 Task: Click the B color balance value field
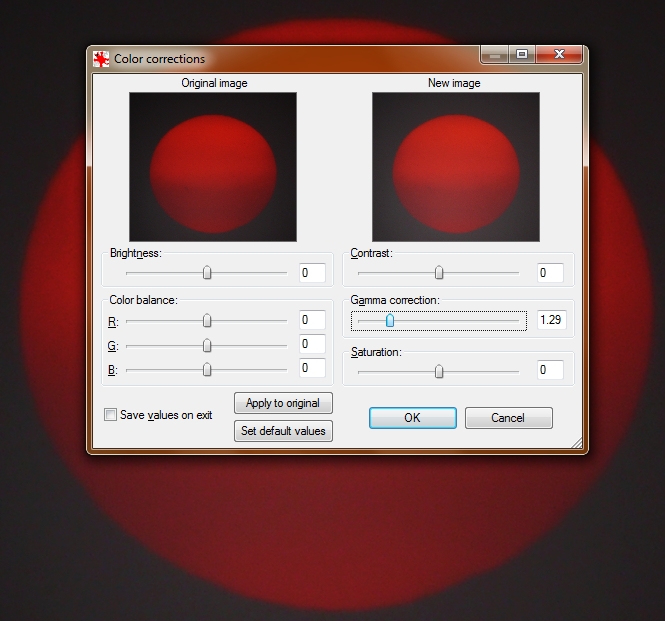[x=313, y=368]
